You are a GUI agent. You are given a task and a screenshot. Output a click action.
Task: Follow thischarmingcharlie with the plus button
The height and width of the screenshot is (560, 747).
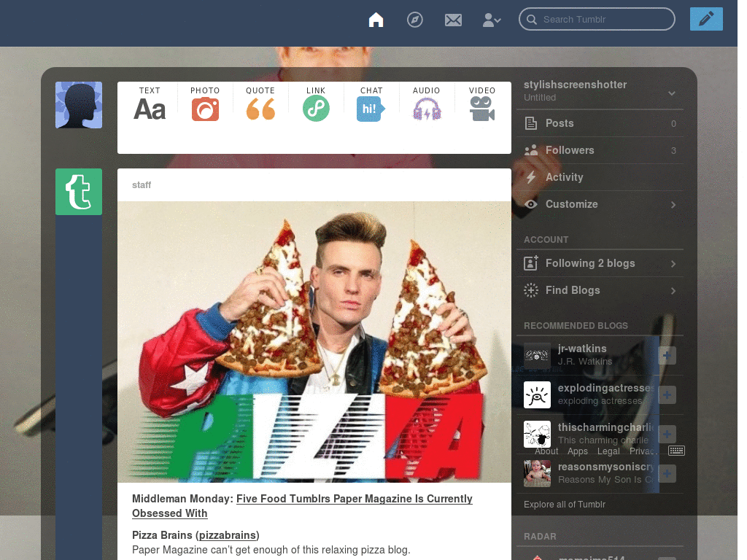point(667,435)
